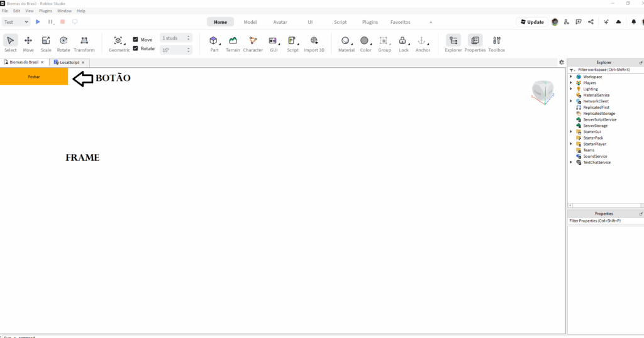
Task: Open the Assistant sparkle icon
Action: point(606,22)
